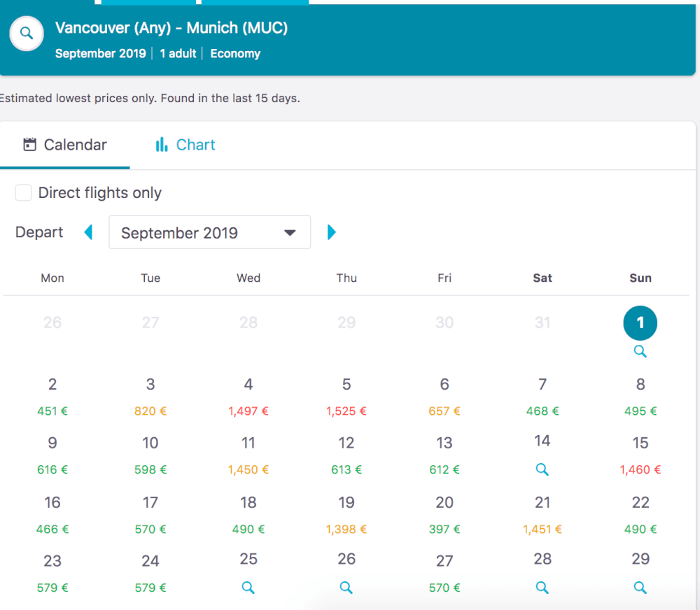Switch to the Chart tab

185,145
